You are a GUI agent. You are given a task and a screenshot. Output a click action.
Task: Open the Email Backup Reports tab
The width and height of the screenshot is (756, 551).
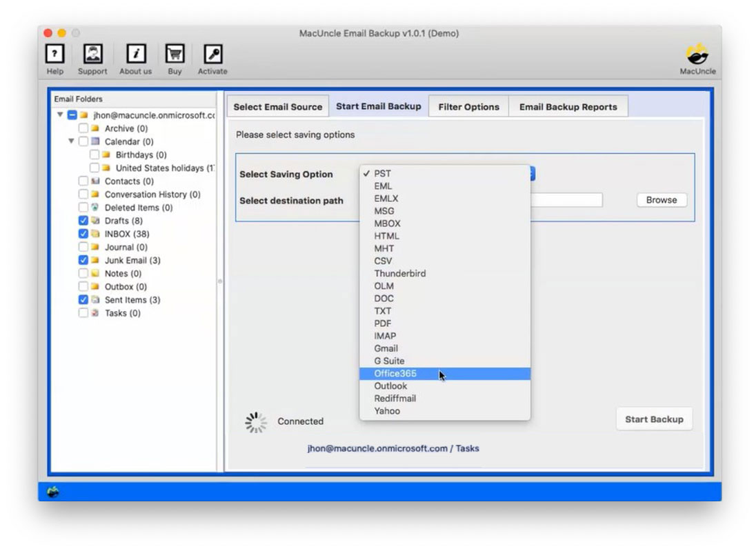[x=569, y=106]
